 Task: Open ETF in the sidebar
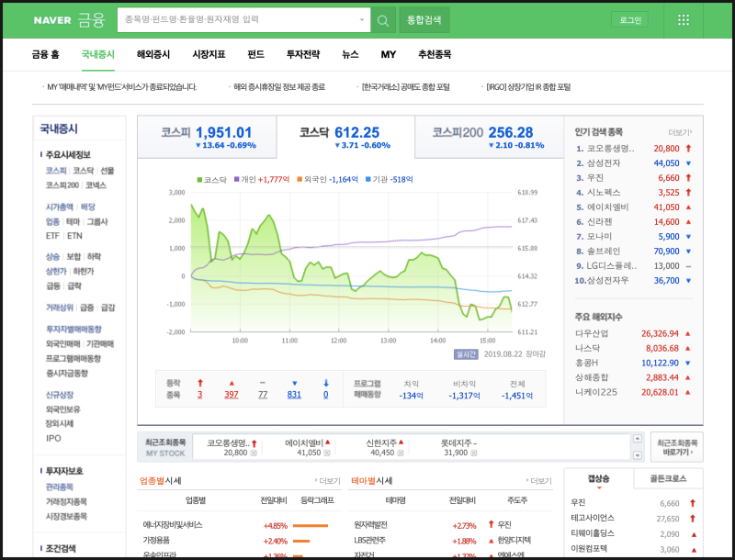point(52,236)
